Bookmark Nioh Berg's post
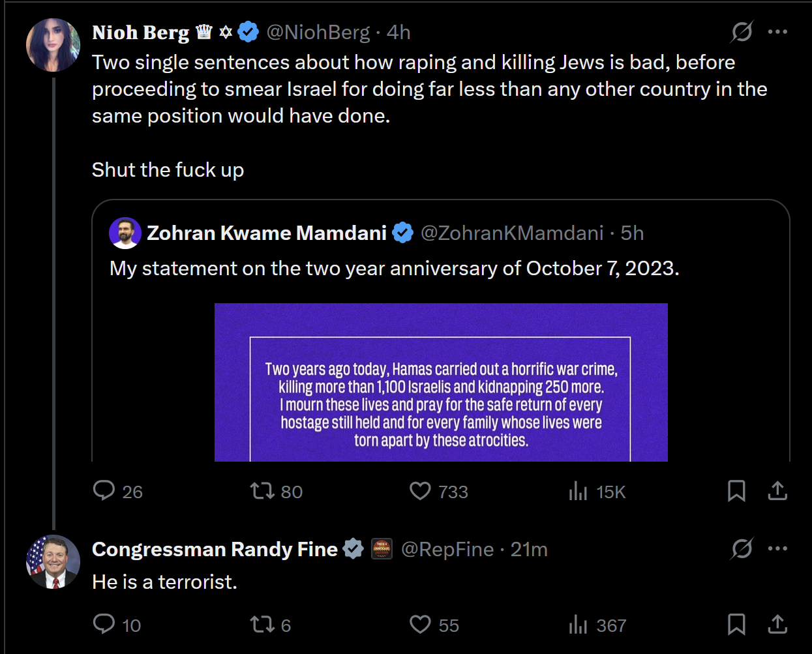The image size is (812, 654). (736, 490)
